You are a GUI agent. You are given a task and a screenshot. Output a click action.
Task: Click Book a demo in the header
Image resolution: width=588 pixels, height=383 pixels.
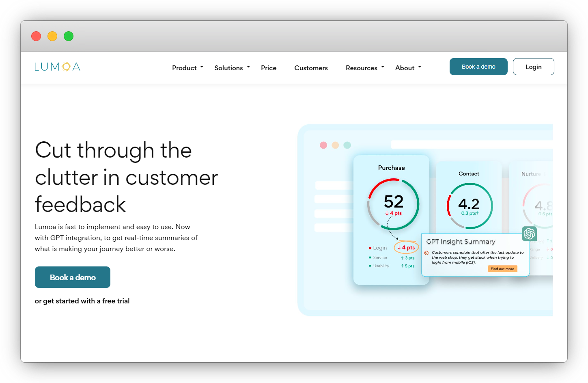(478, 67)
